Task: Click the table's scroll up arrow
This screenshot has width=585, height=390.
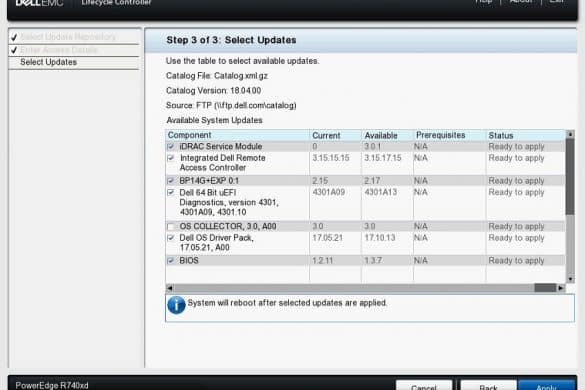Action: 570,134
